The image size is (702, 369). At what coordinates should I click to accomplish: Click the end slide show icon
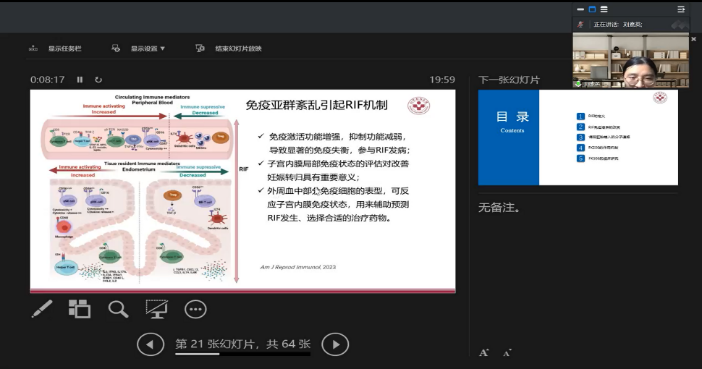pyautogui.click(x=200, y=48)
